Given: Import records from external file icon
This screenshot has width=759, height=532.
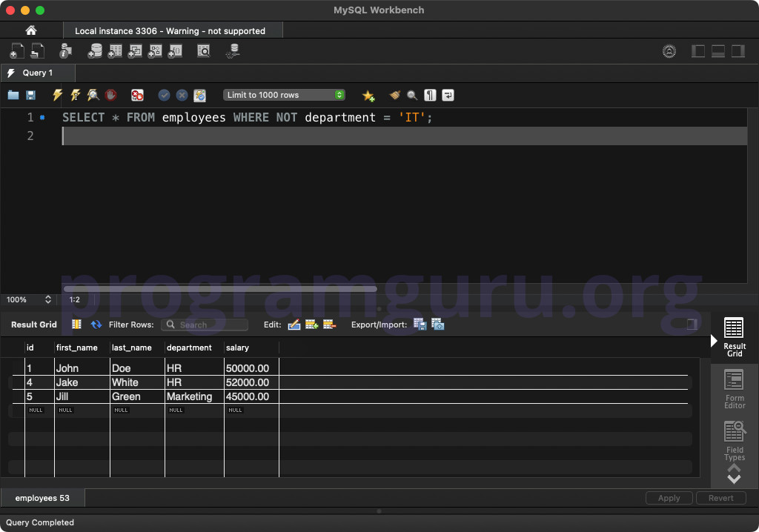Looking at the screenshot, I should pyautogui.click(x=437, y=325).
